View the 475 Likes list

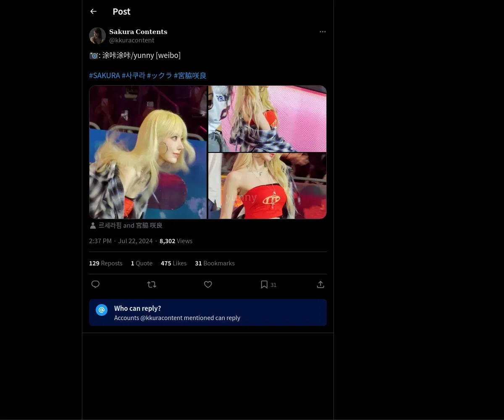coord(173,263)
